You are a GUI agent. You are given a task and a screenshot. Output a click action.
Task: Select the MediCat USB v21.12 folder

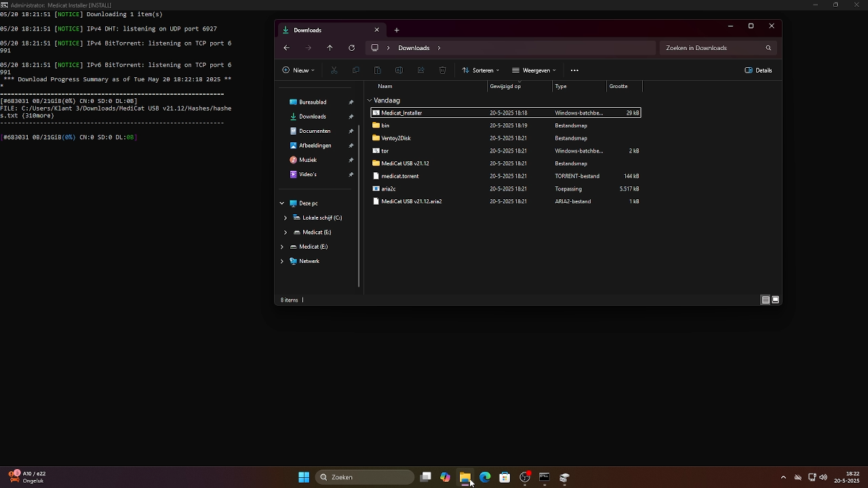tap(505, 163)
